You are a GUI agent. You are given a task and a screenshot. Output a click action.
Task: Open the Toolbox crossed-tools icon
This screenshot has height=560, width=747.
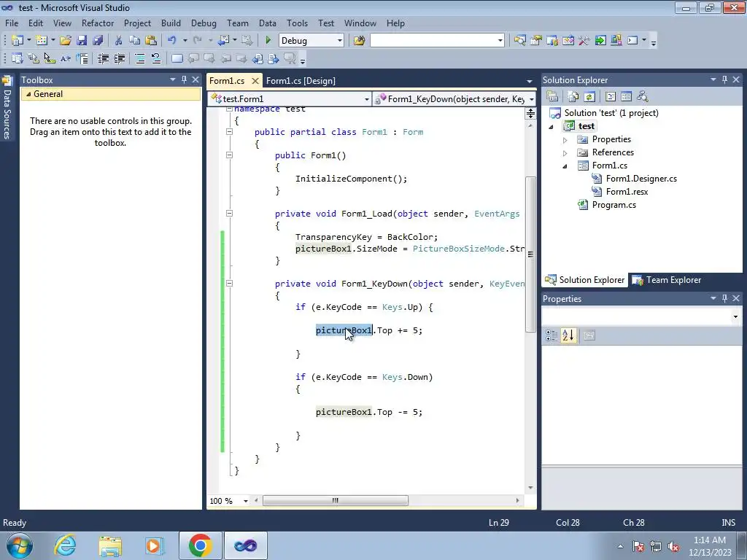(584, 41)
